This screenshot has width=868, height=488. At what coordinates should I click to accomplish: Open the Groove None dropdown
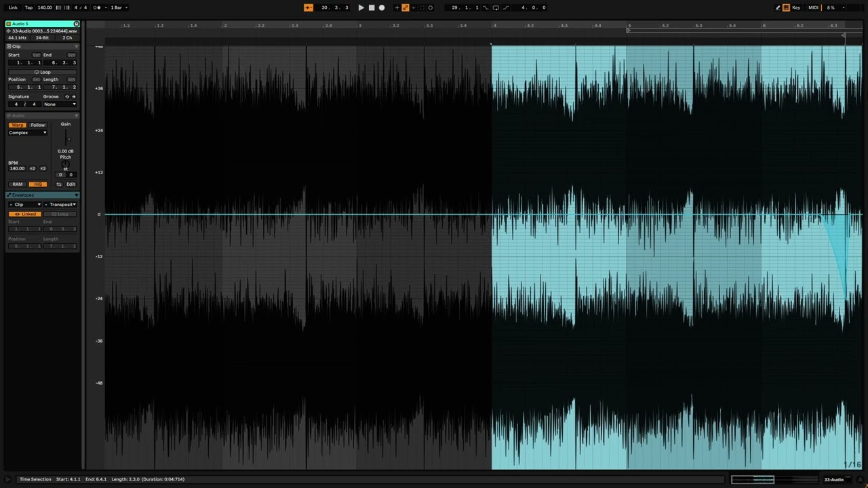pos(60,104)
